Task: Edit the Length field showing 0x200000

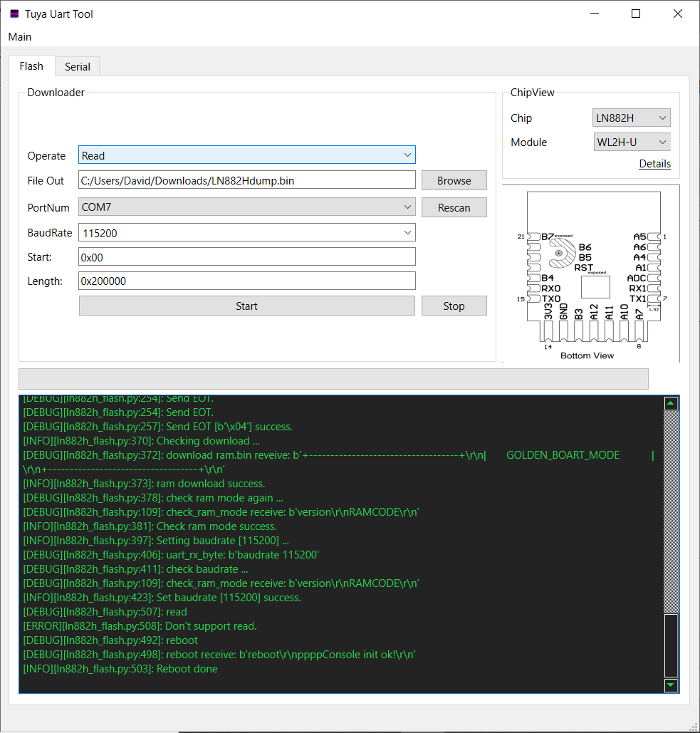Action: (x=246, y=281)
